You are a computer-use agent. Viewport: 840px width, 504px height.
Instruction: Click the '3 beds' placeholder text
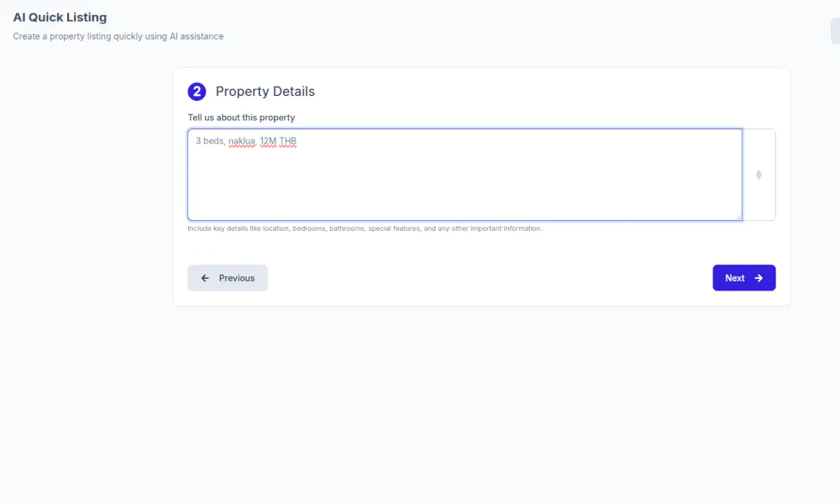click(210, 141)
